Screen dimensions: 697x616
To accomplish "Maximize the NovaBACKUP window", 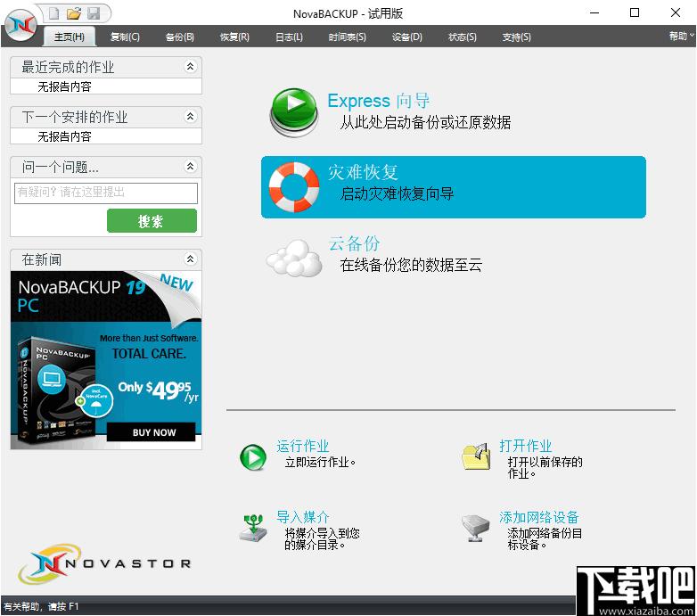I will 635,12.
